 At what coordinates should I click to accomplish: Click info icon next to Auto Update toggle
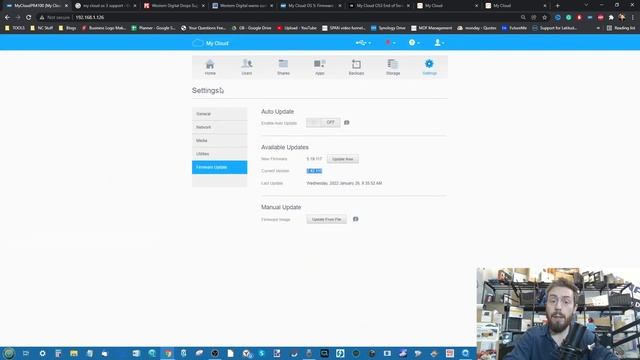coord(347,122)
